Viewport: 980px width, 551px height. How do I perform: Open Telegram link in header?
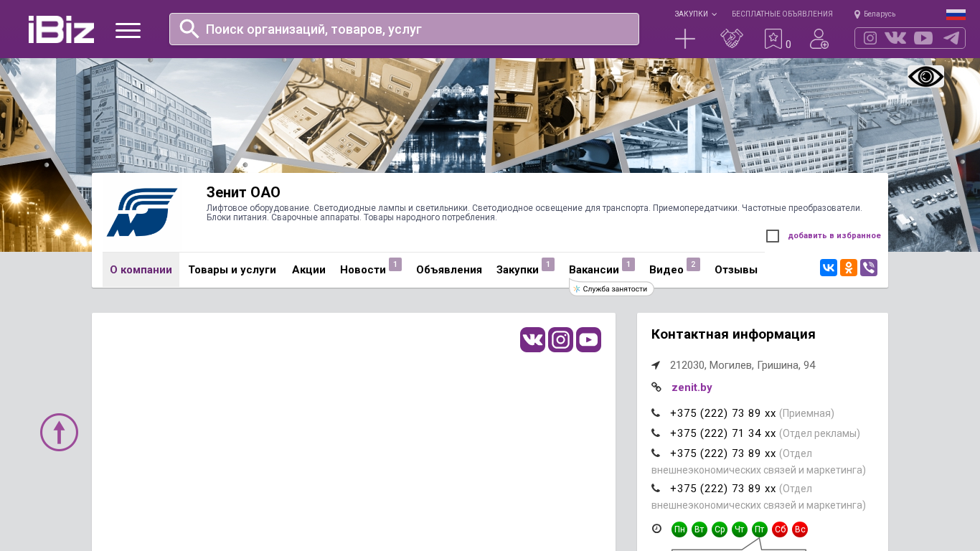[951, 38]
